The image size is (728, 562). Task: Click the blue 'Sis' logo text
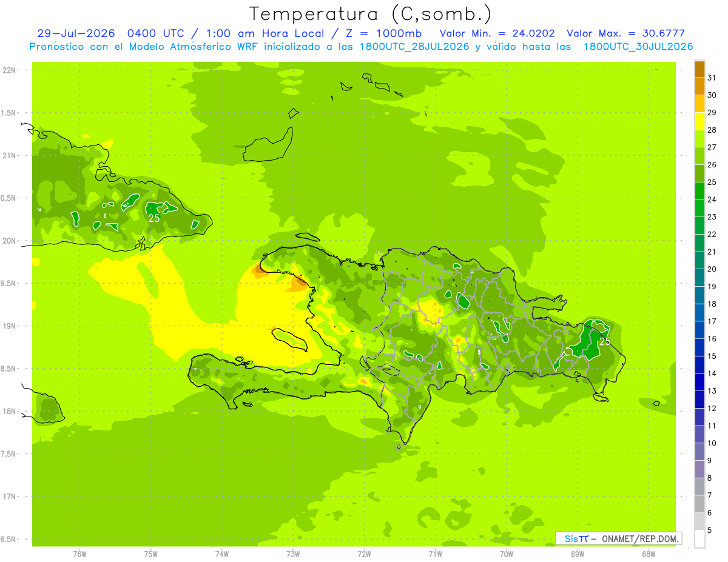click(x=571, y=538)
